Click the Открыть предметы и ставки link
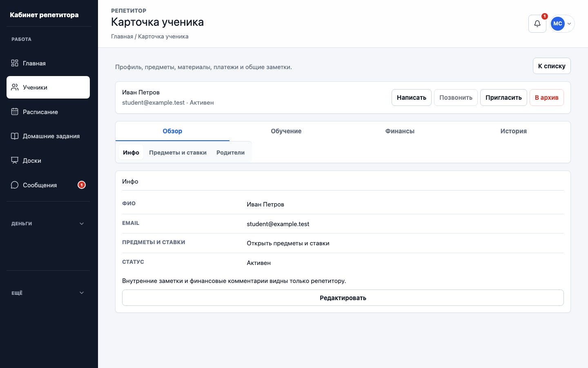Screen dimensions: 588x368 (x=288, y=243)
